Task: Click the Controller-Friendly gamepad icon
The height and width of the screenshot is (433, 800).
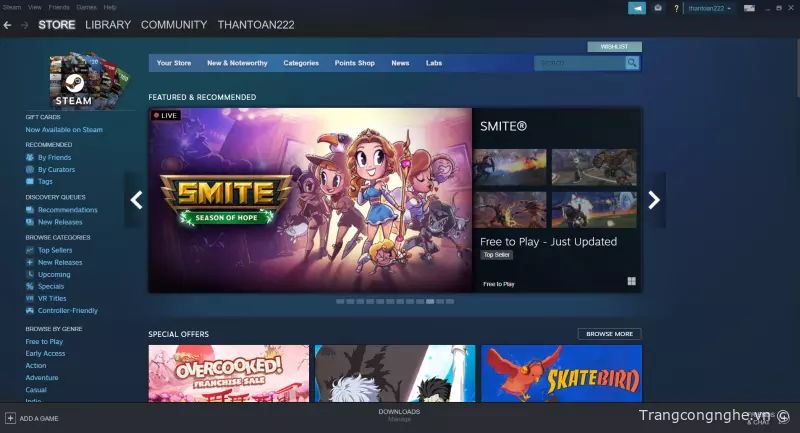Action: 30,311
